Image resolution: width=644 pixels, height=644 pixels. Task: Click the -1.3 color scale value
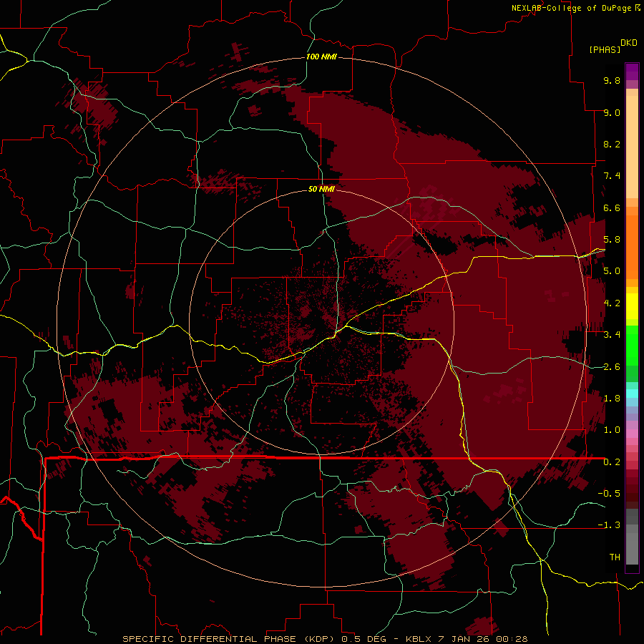[x=609, y=525]
